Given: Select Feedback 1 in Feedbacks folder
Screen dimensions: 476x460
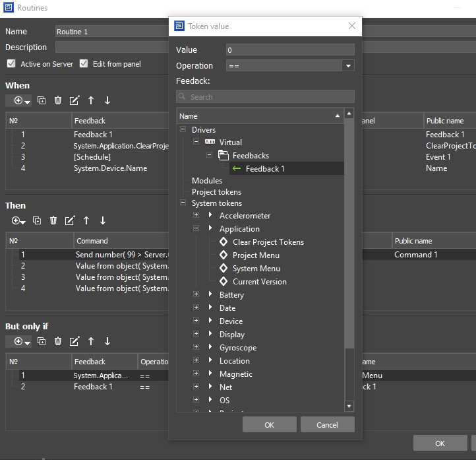Looking at the screenshot, I should click(265, 169).
